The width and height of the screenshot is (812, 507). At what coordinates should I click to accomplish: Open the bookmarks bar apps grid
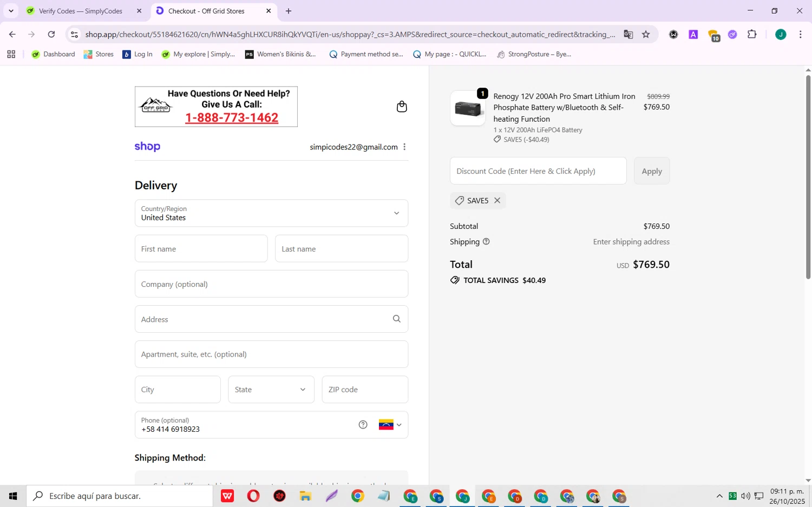11,54
